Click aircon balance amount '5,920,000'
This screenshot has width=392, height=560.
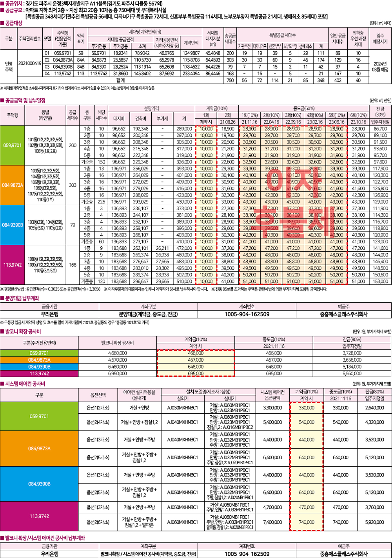374,522
